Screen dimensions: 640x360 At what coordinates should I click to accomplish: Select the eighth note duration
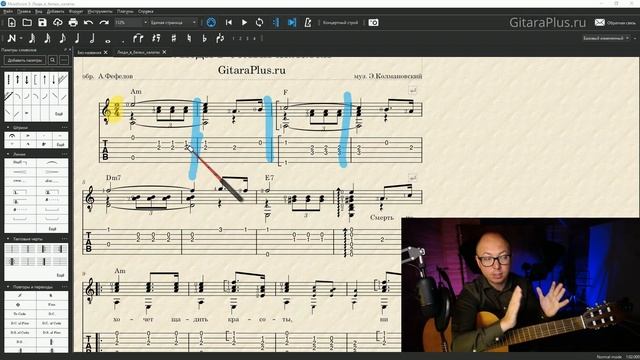click(x=62, y=38)
